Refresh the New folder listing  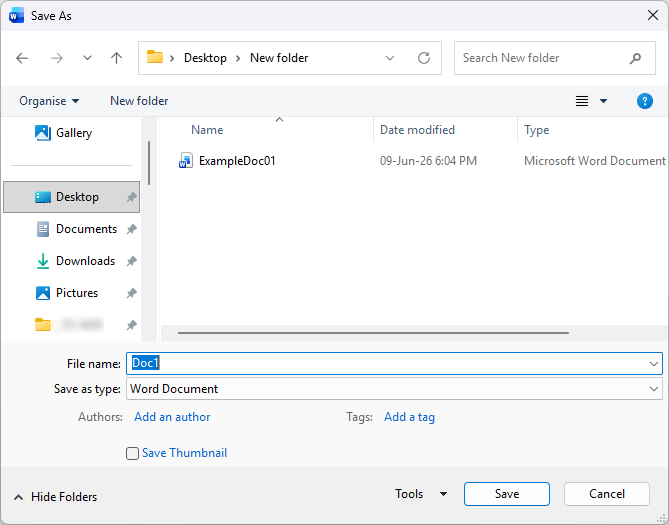424,58
